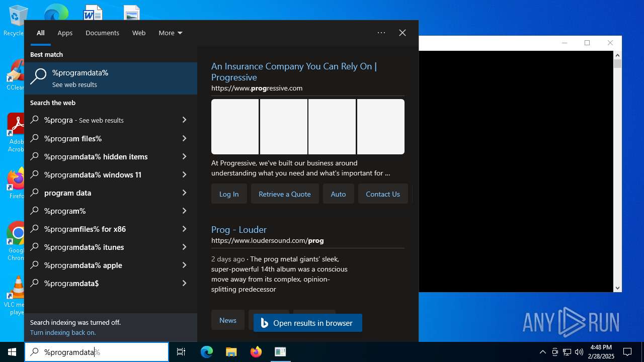Click Open results in browser

tap(308, 323)
